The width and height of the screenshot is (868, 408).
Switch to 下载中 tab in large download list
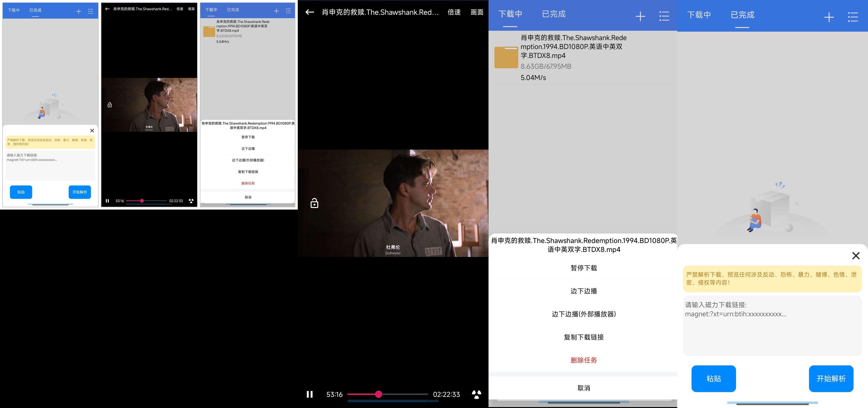coord(510,14)
